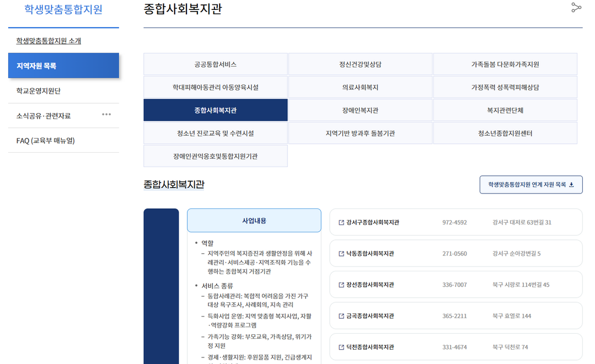Open 학생맞춤통합지원 소개 in sidebar
Image resolution: width=595 pixels, height=364 pixels.
[x=49, y=41]
